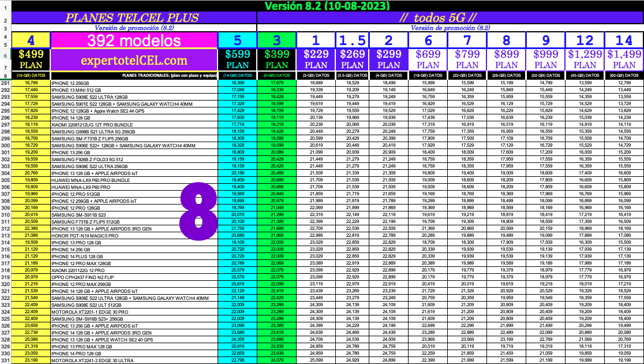Click the '$299 PLAN' column header
This screenshot has height=364, width=644.
point(388,60)
